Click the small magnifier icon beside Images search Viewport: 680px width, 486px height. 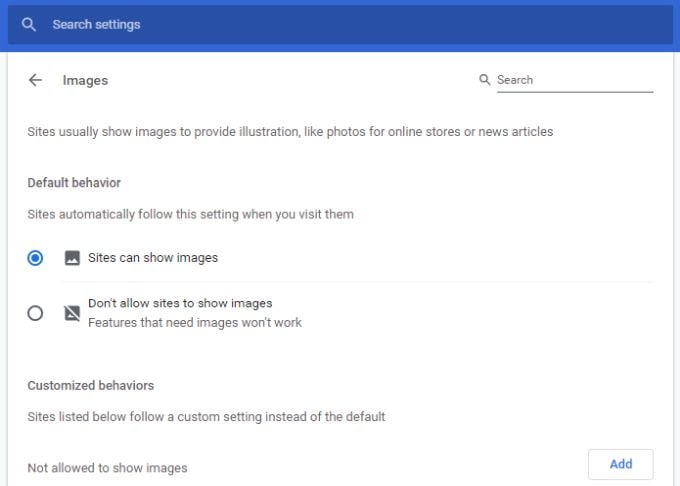coord(485,80)
